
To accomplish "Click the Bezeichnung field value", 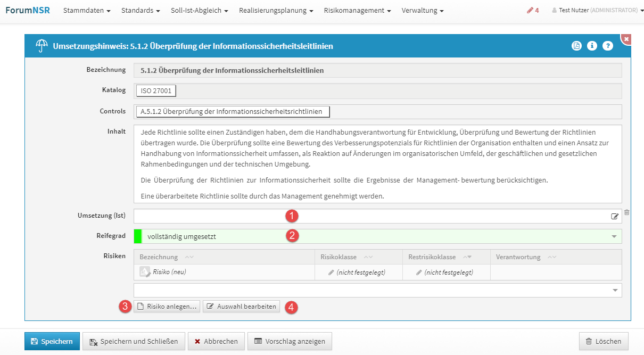I will tap(377, 70).
